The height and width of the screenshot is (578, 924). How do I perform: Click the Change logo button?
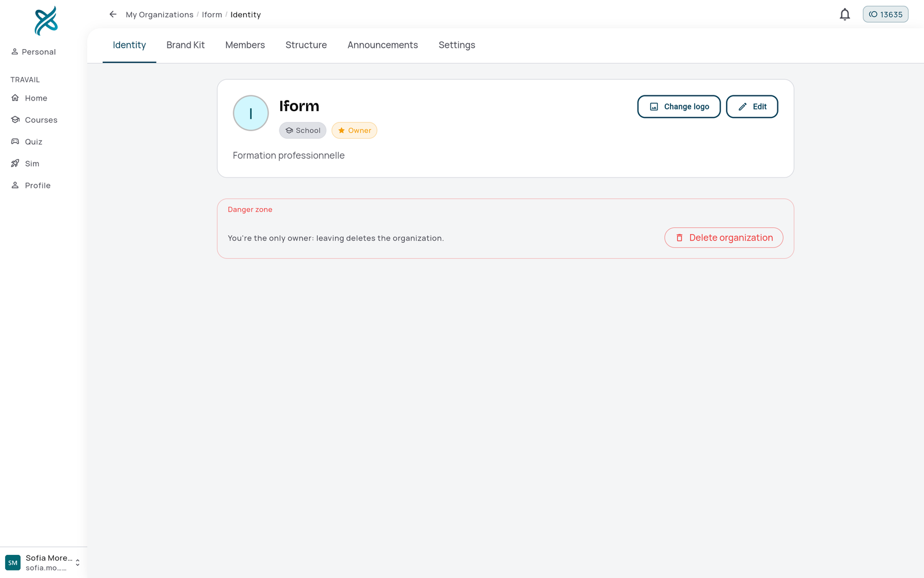point(679,107)
